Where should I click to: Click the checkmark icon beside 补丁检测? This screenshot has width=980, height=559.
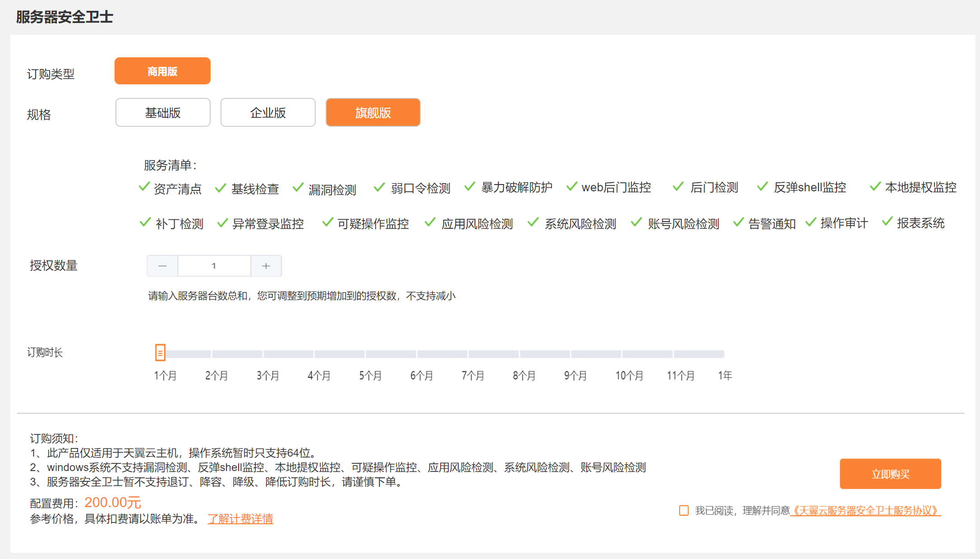pyautogui.click(x=145, y=222)
